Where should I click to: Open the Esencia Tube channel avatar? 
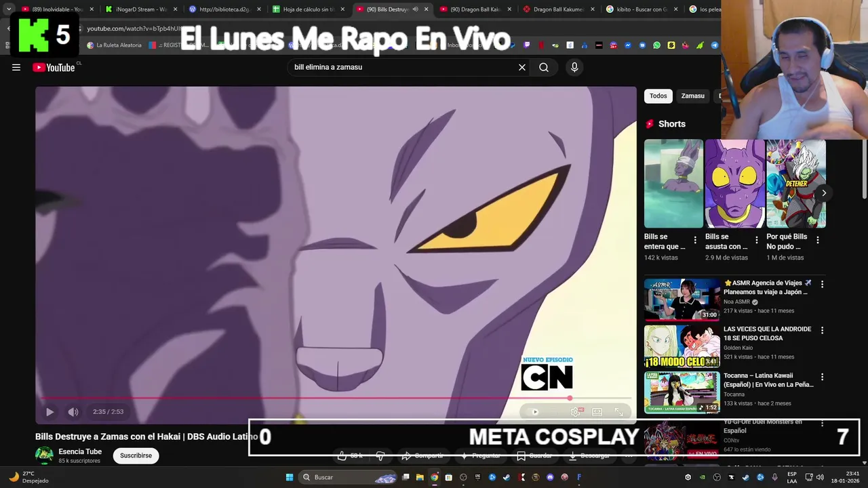(x=44, y=455)
